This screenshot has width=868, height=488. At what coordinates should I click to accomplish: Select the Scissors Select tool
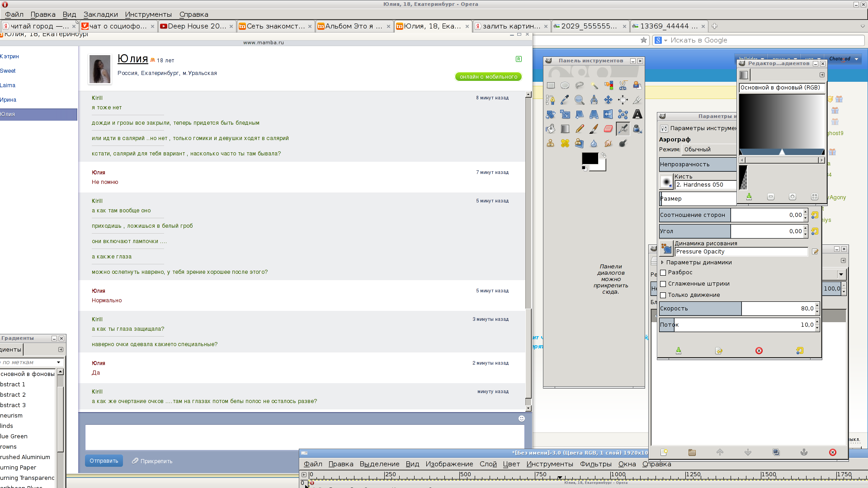(623, 85)
